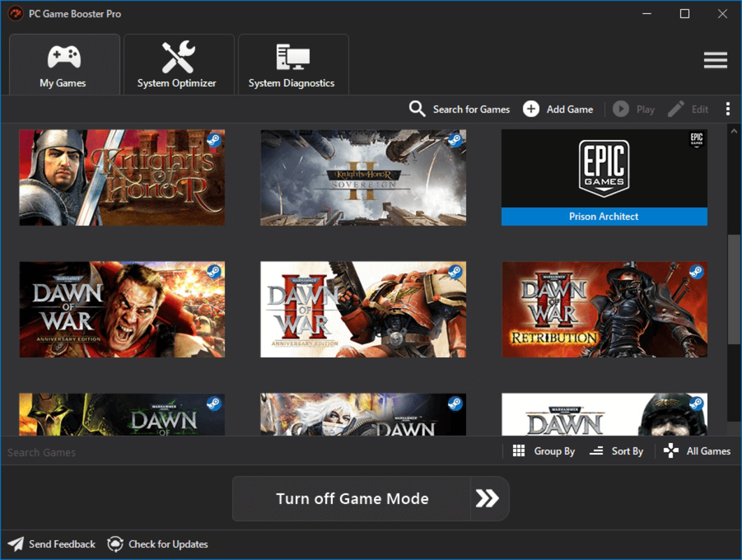The height and width of the screenshot is (560, 742).
Task: Switch to the System Diagnostics tab
Action: click(x=293, y=63)
